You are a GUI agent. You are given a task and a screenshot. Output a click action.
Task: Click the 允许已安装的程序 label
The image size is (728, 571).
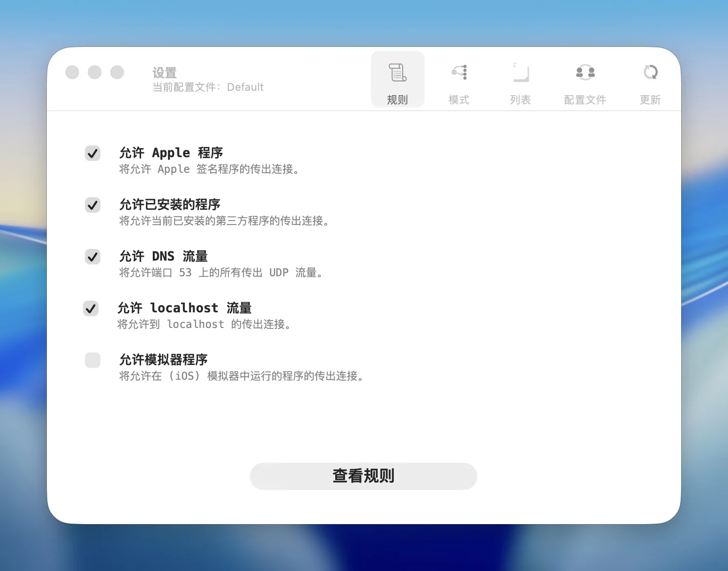click(x=170, y=204)
